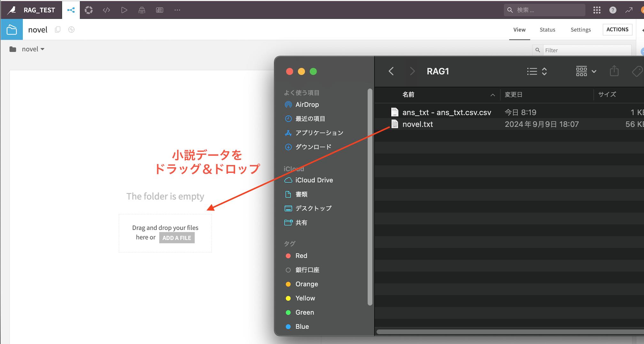This screenshot has width=644, height=344.
Task: Click the ADD A FILE button
Action: (177, 238)
